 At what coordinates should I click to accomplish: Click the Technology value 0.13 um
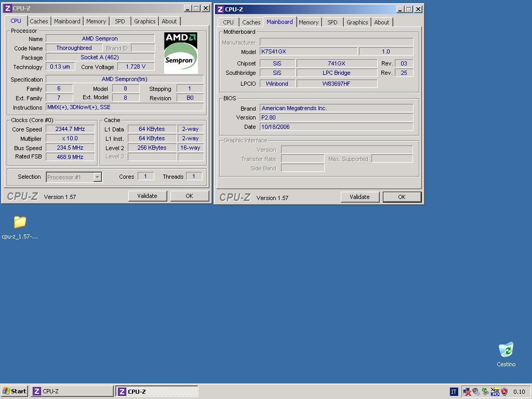[60, 66]
